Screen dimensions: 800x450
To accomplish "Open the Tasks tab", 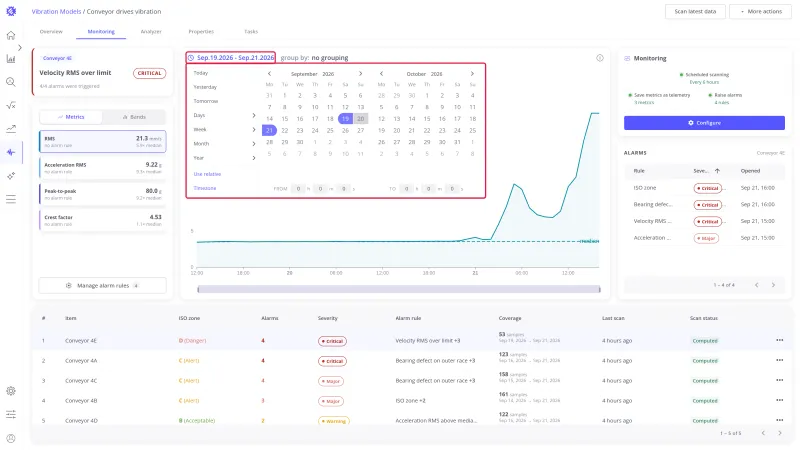I will tap(251, 32).
